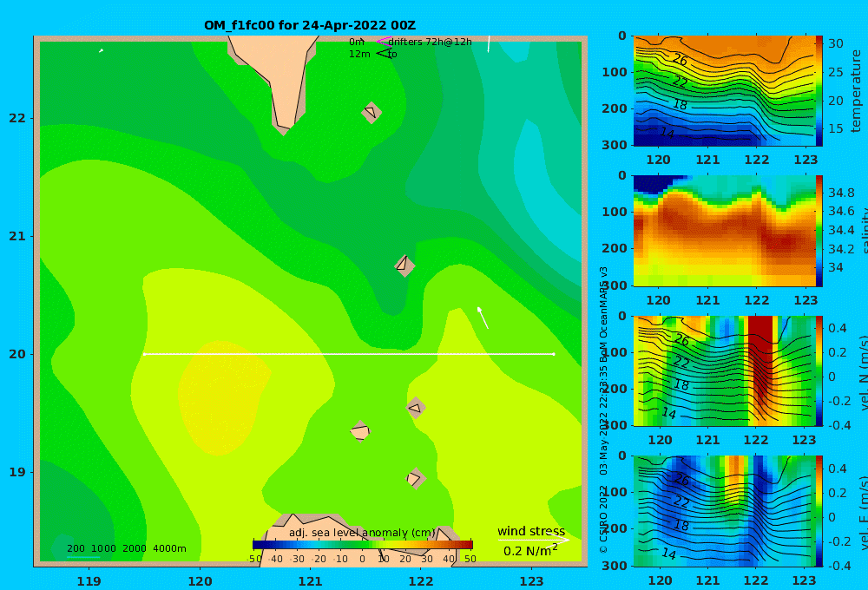Click the vel. E section colorbar

(819, 511)
